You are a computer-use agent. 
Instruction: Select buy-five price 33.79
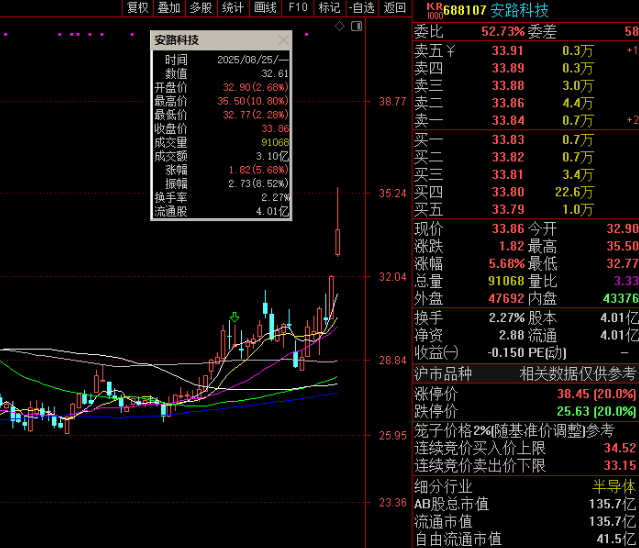point(507,209)
